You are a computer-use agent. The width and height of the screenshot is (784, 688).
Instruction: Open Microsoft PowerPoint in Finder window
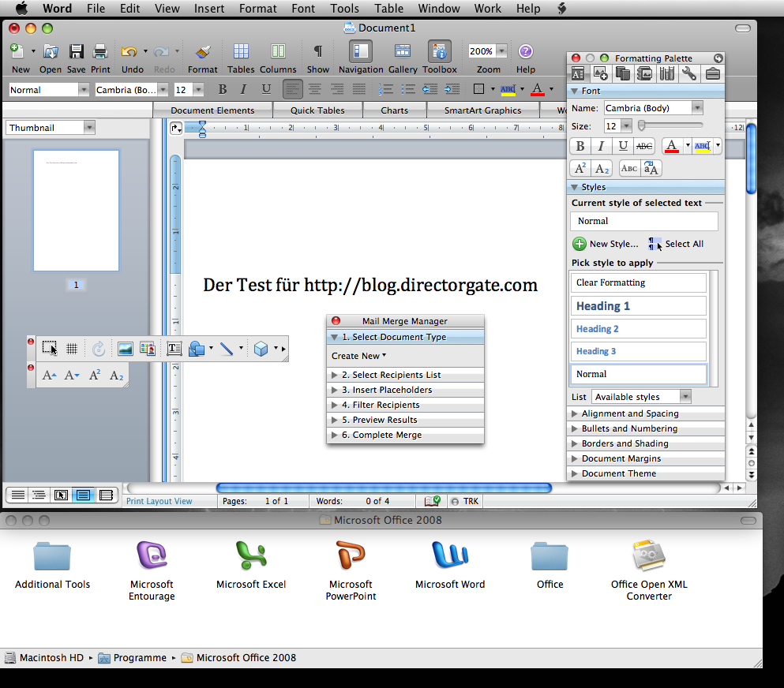pos(351,555)
